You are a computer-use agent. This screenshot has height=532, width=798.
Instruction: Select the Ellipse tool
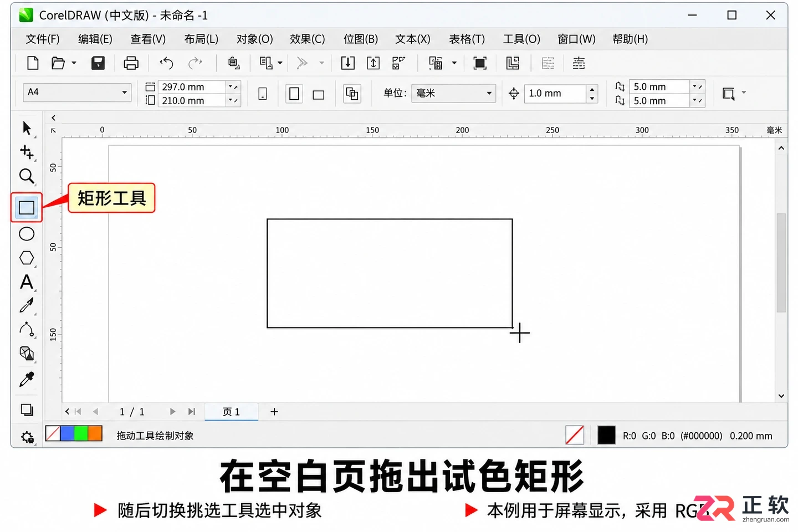pos(27,234)
